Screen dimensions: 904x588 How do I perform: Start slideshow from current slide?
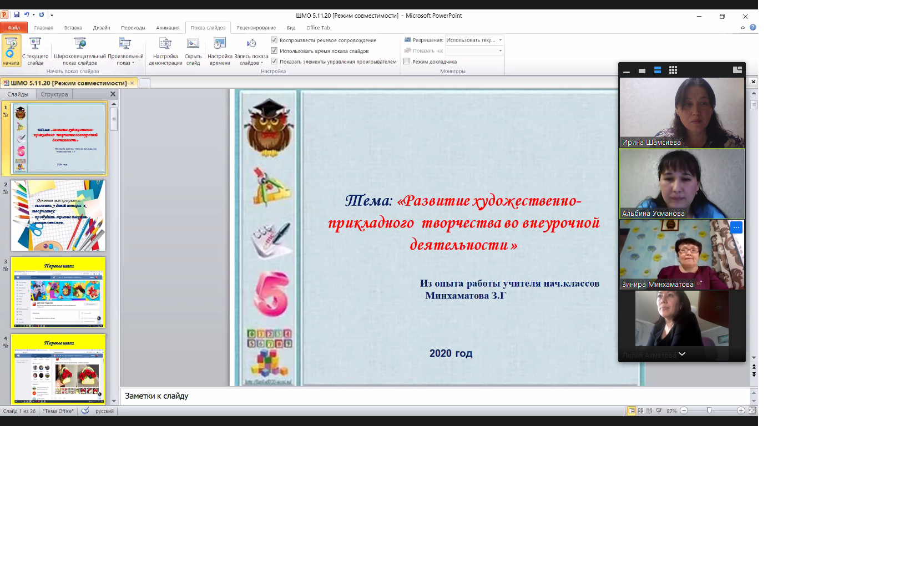coord(35,51)
